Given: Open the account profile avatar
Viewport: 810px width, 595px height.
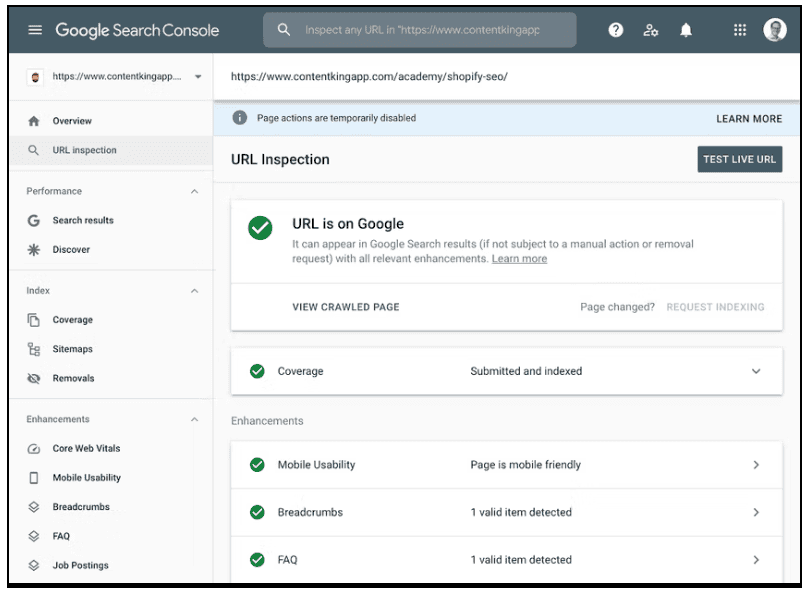Looking at the screenshot, I should (x=774, y=29).
